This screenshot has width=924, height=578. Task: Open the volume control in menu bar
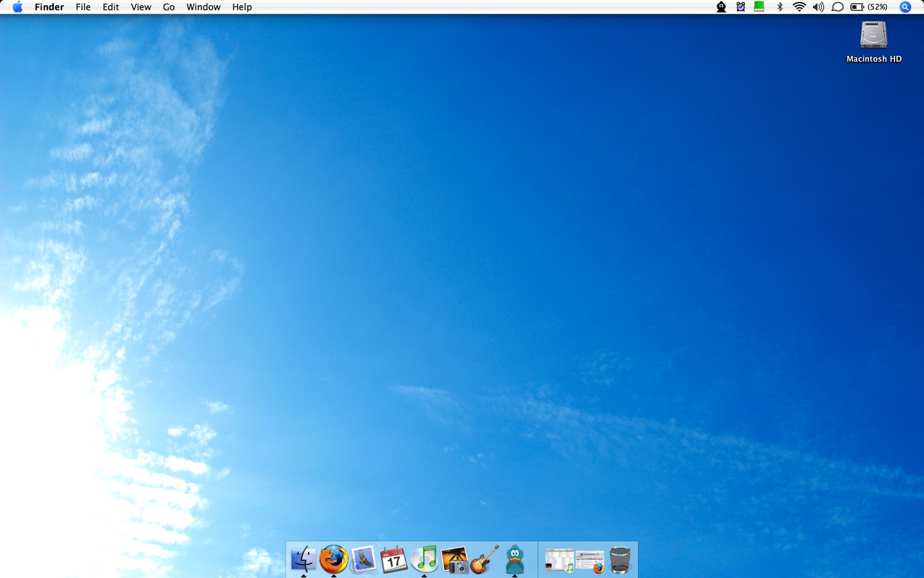tap(818, 7)
